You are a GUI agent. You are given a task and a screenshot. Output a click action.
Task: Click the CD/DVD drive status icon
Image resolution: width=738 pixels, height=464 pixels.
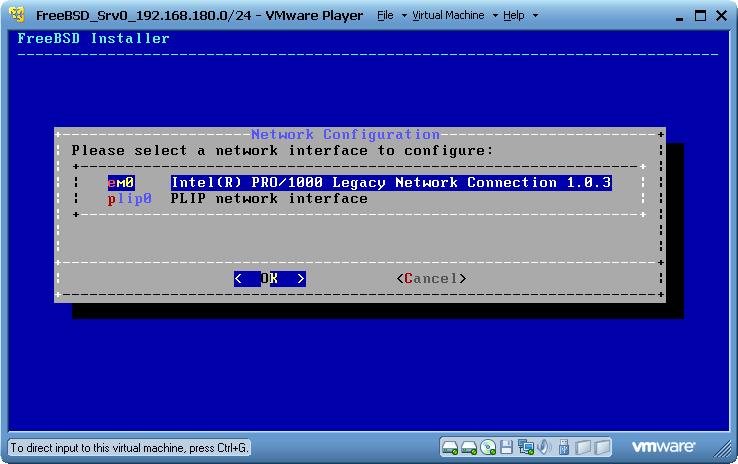coord(488,448)
